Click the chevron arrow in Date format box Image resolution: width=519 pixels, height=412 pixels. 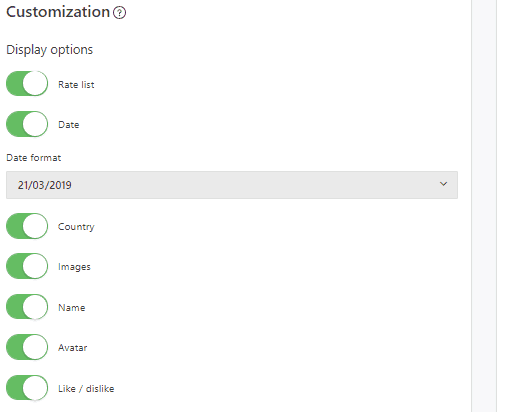443,184
